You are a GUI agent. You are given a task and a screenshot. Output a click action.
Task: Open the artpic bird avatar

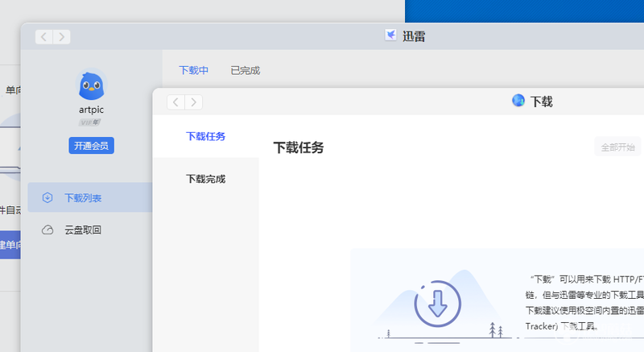91,85
